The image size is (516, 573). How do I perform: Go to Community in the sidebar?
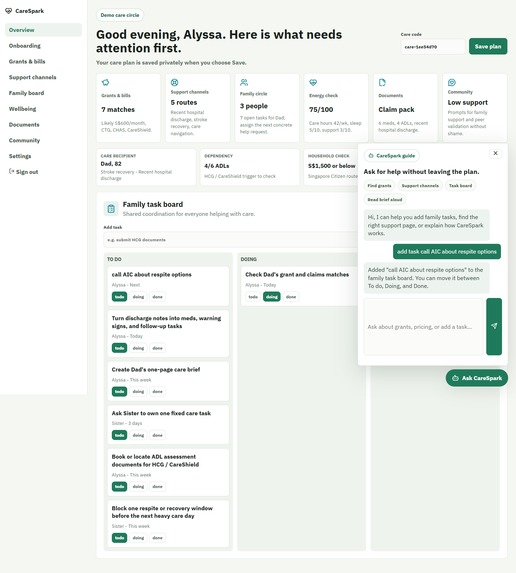(43, 140)
